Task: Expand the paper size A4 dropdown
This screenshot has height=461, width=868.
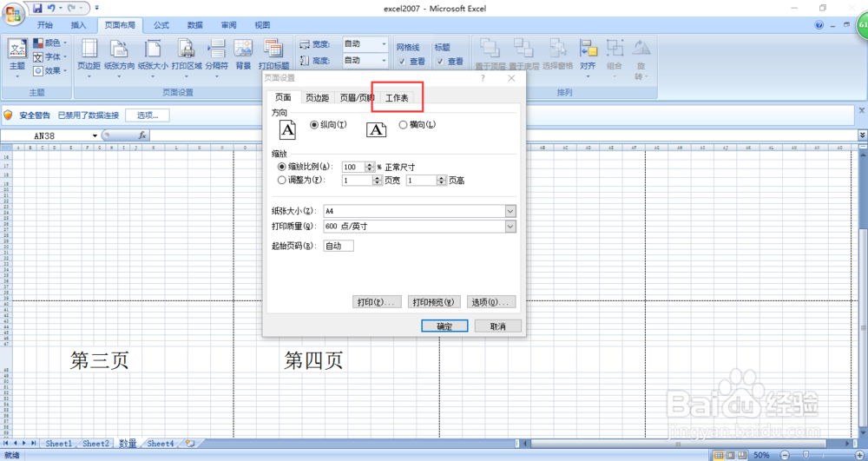Action: (x=510, y=212)
